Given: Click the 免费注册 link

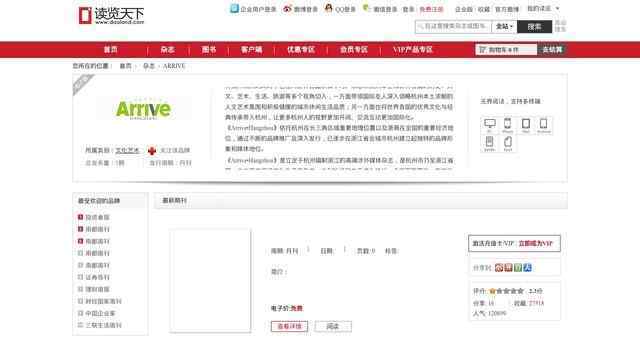Looking at the screenshot, I should click(x=431, y=9).
